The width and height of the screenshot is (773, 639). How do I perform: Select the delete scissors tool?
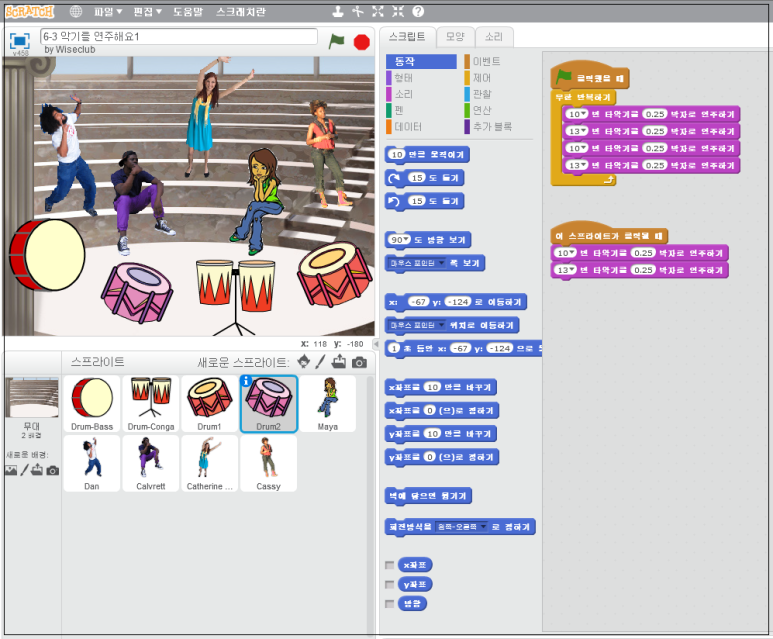click(357, 11)
